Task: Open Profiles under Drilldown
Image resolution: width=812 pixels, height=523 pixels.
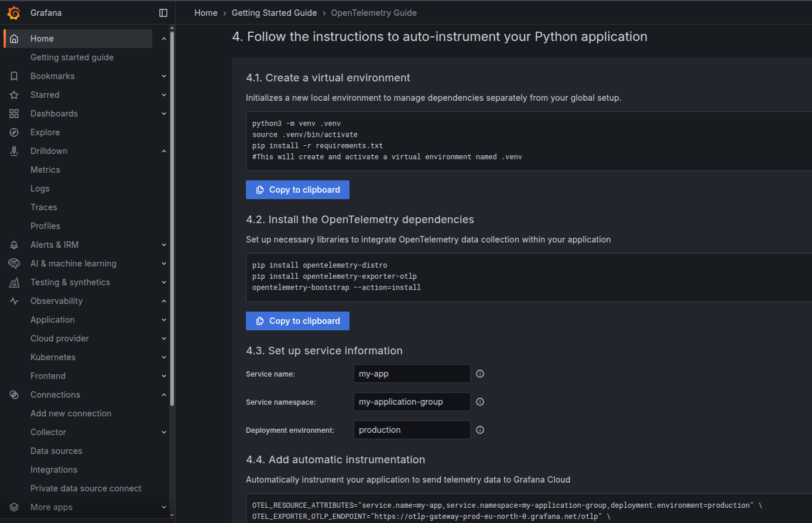Action: pos(45,226)
